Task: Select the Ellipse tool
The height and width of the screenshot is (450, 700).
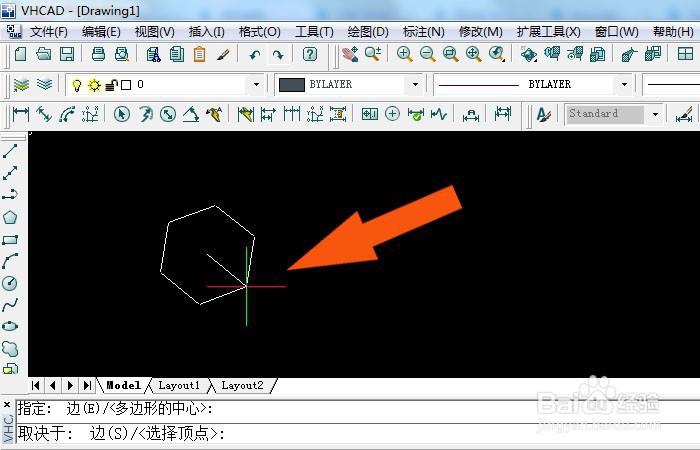Action: click(10, 326)
